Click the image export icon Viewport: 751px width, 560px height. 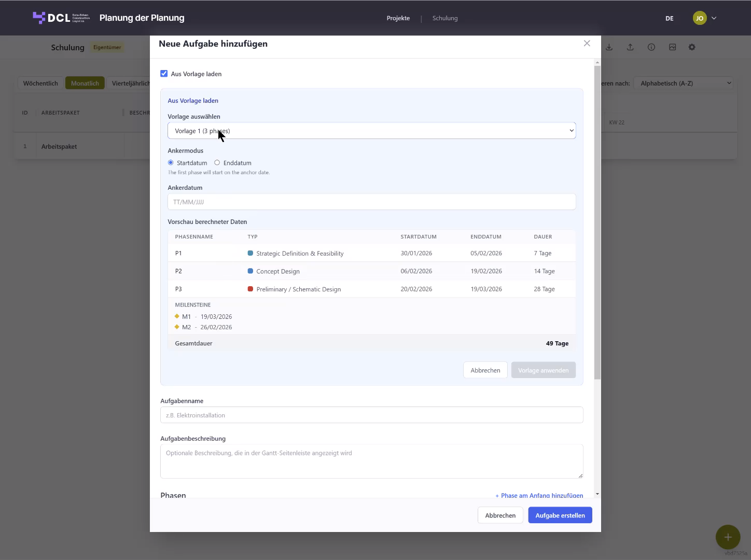point(672,47)
